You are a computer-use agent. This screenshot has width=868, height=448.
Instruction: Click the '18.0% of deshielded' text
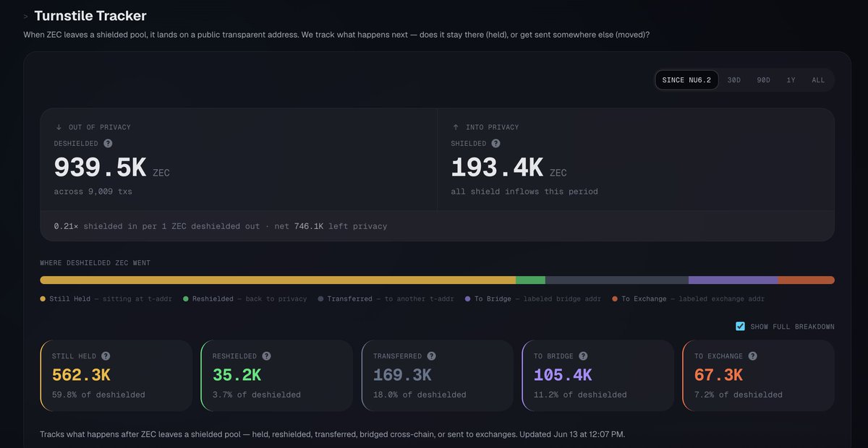tap(420, 395)
